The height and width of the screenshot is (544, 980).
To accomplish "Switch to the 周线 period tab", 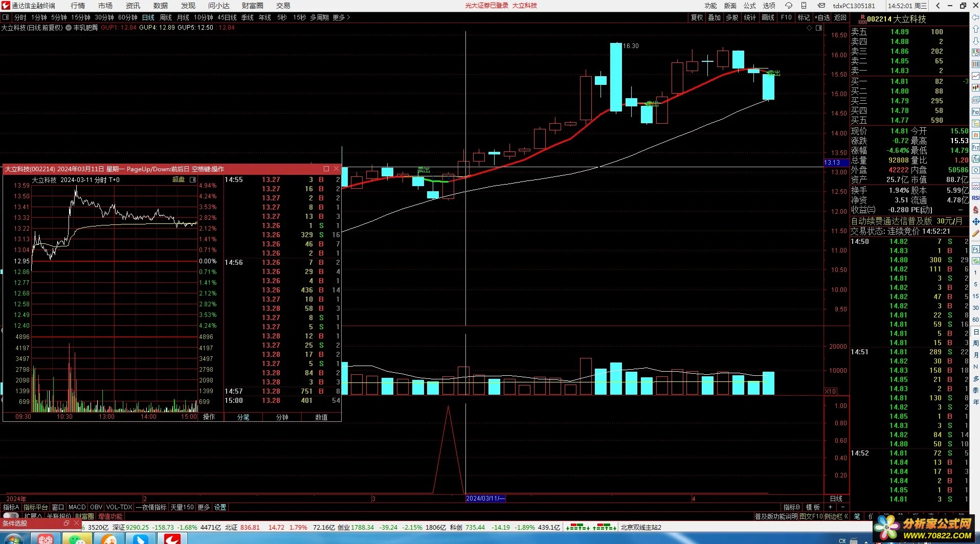I will pyautogui.click(x=166, y=17).
